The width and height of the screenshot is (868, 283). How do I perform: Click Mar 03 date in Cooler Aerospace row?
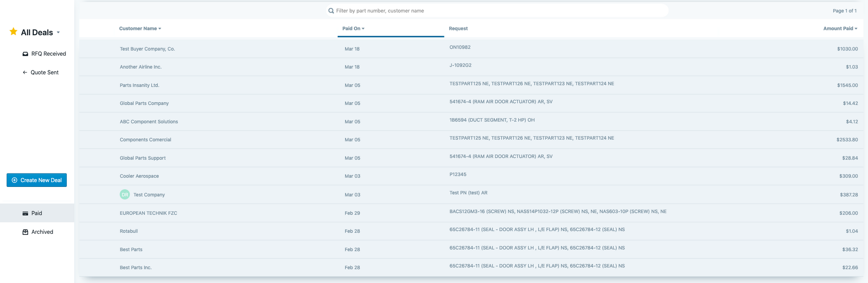click(x=352, y=176)
